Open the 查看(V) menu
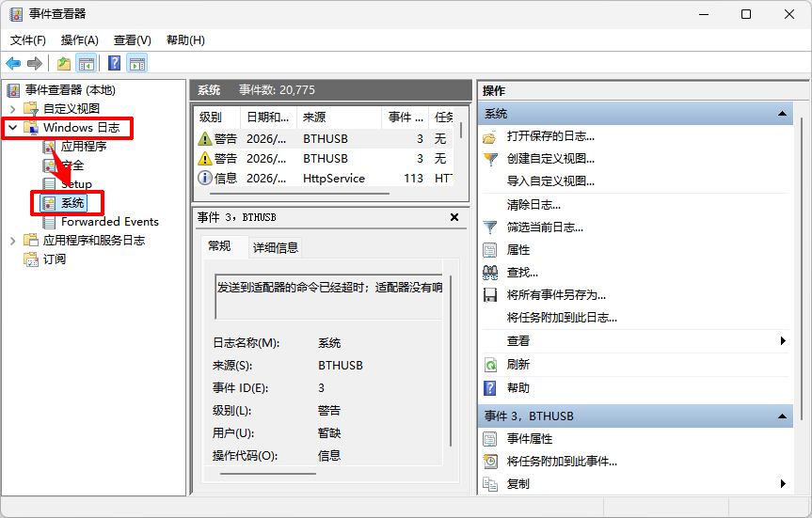812x518 pixels. (x=132, y=40)
